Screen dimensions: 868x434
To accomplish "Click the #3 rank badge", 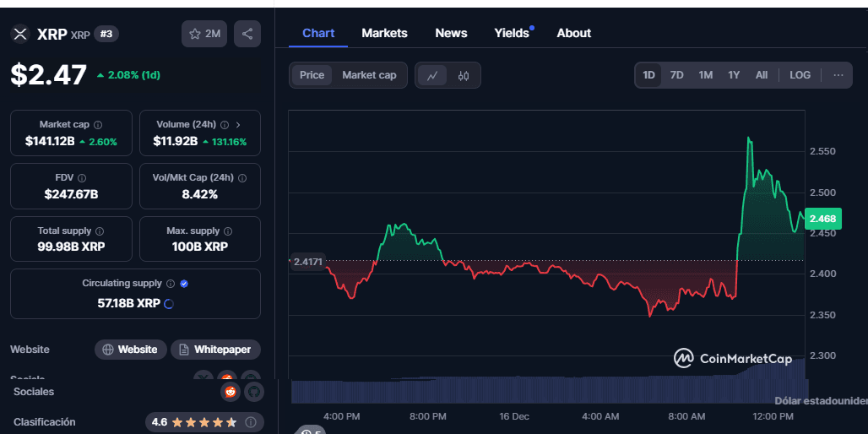I will point(106,35).
